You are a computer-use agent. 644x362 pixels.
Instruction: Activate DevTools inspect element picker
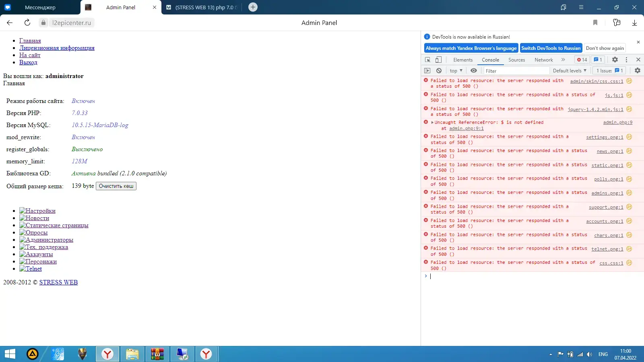pyautogui.click(x=427, y=60)
